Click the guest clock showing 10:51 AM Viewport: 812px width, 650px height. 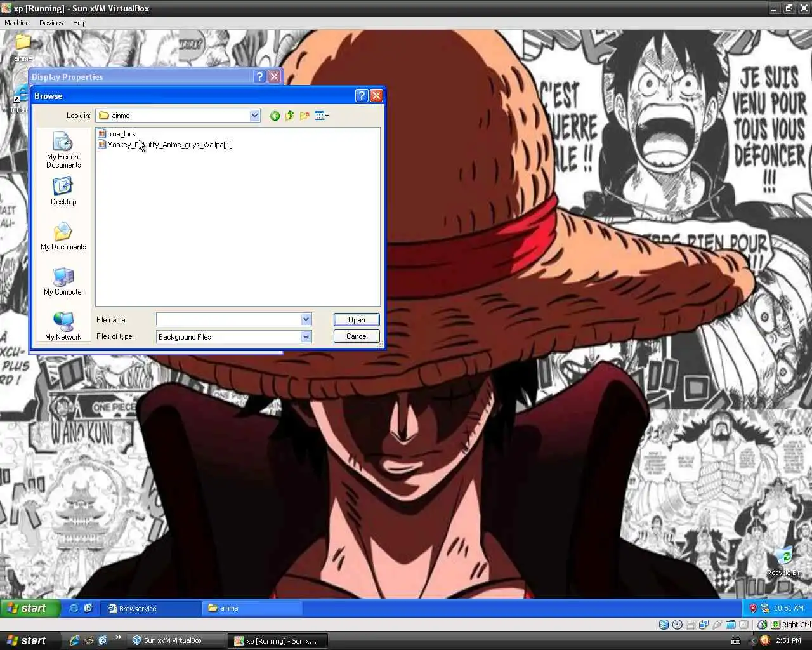[x=789, y=608]
